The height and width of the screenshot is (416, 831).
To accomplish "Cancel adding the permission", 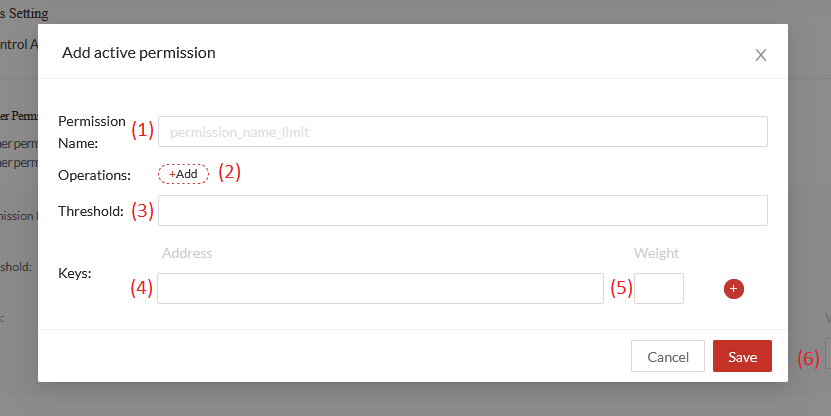I will (x=668, y=356).
